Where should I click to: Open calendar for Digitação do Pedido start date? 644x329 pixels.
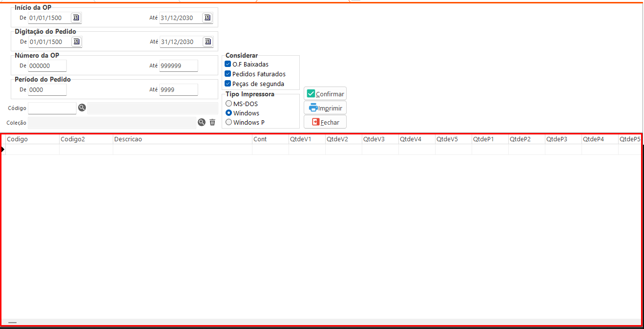76,42
